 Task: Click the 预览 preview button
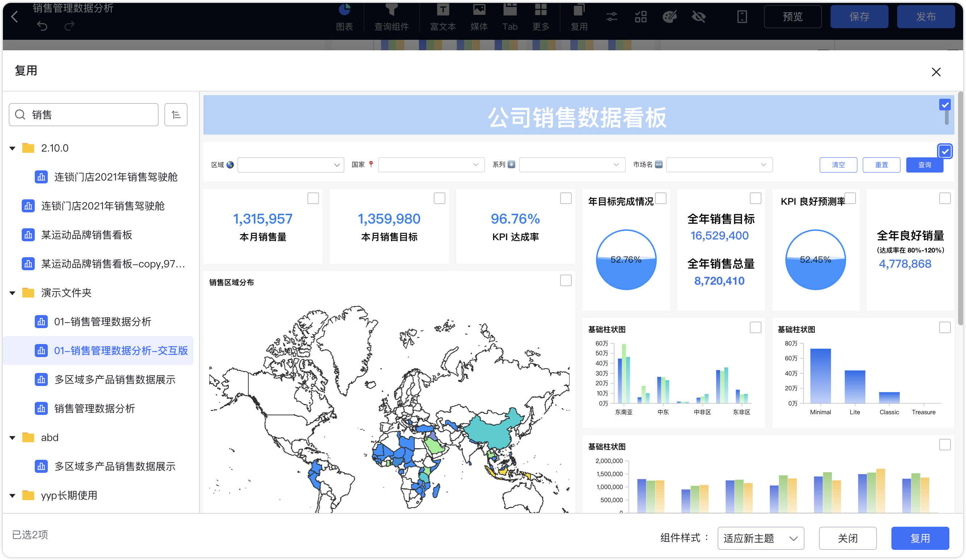click(792, 17)
